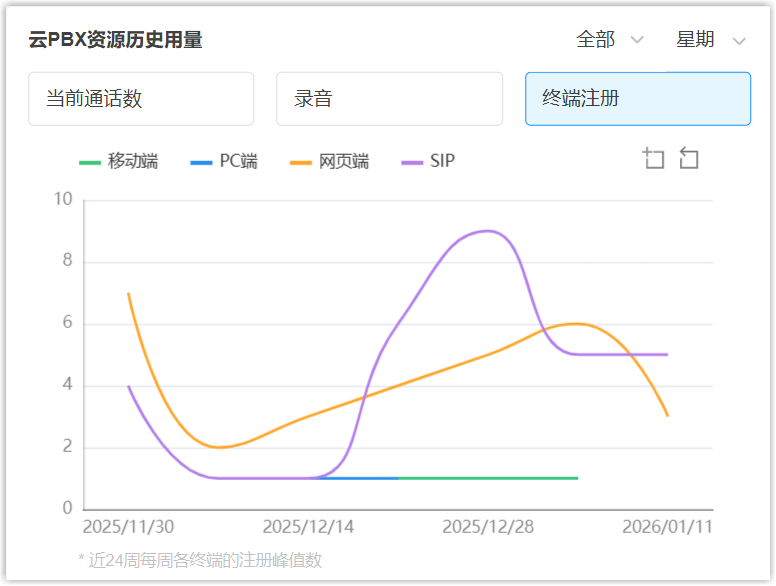776x586 pixels.
Task: Toggle the purple SIP legend marker
Action: (x=412, y=162)
